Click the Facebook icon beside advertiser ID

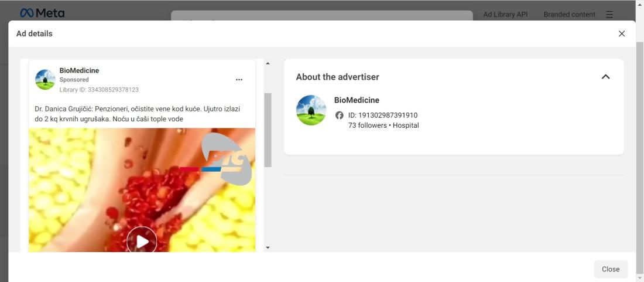(x=339, y=115)
